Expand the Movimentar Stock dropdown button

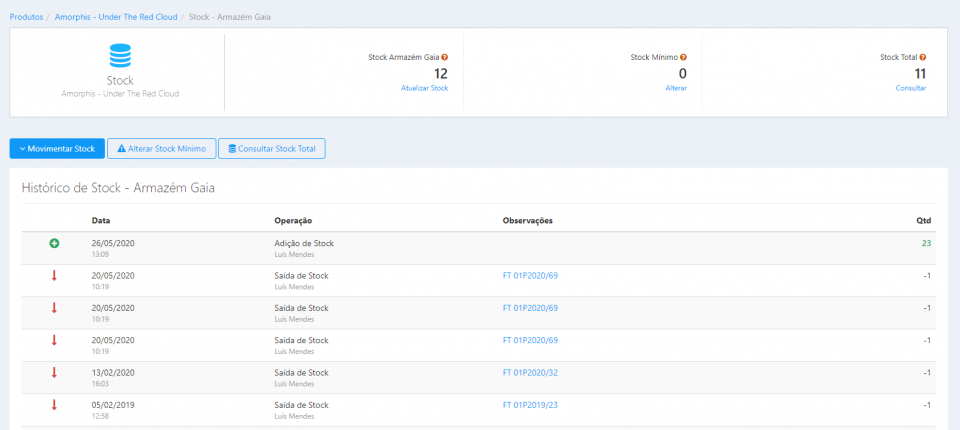pyautogui.click(x=57, y=148)
